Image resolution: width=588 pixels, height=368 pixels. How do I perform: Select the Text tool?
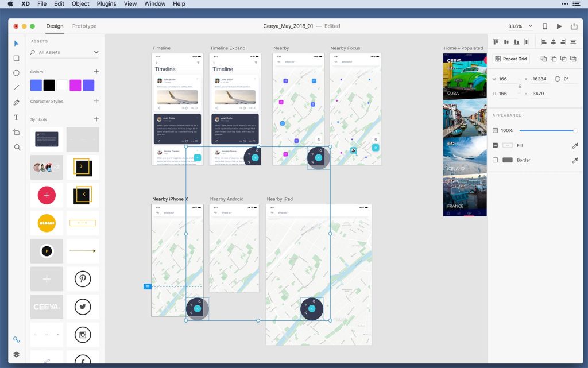pyautogui.click(x=16, y=117)
